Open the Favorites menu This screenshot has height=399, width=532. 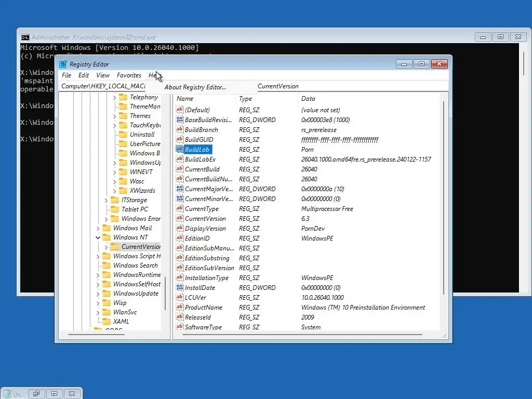[129, 75]
